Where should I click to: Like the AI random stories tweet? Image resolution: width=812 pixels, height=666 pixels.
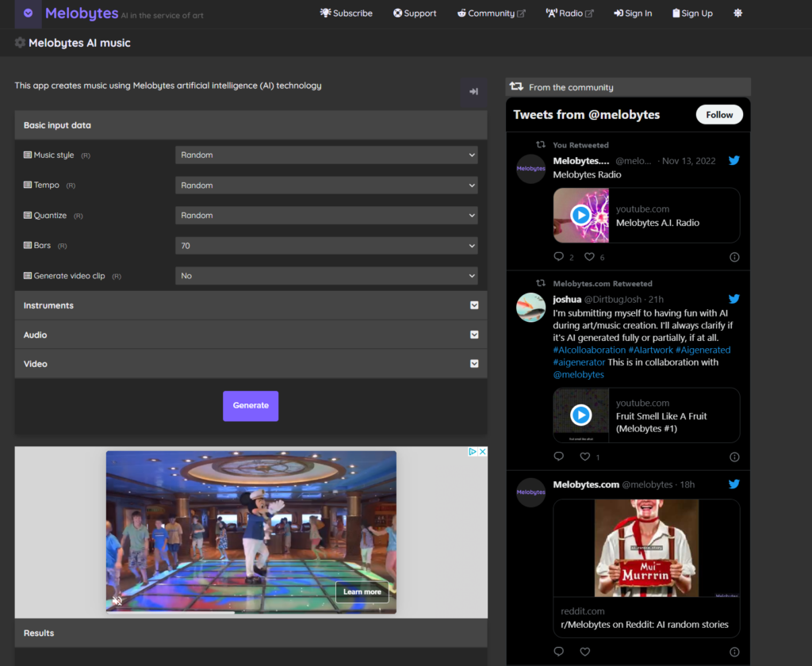tap(584, 652)
